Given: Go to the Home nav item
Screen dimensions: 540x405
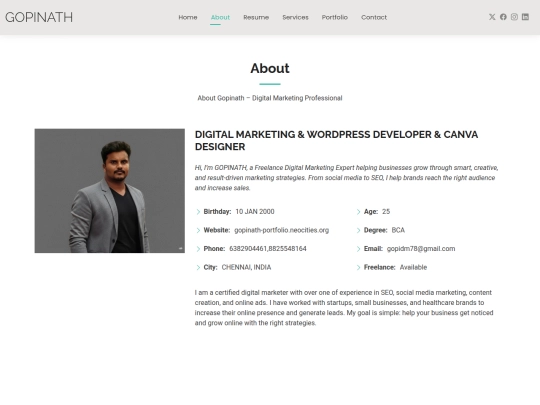Looking at the screenshot, I should (188, 17).
